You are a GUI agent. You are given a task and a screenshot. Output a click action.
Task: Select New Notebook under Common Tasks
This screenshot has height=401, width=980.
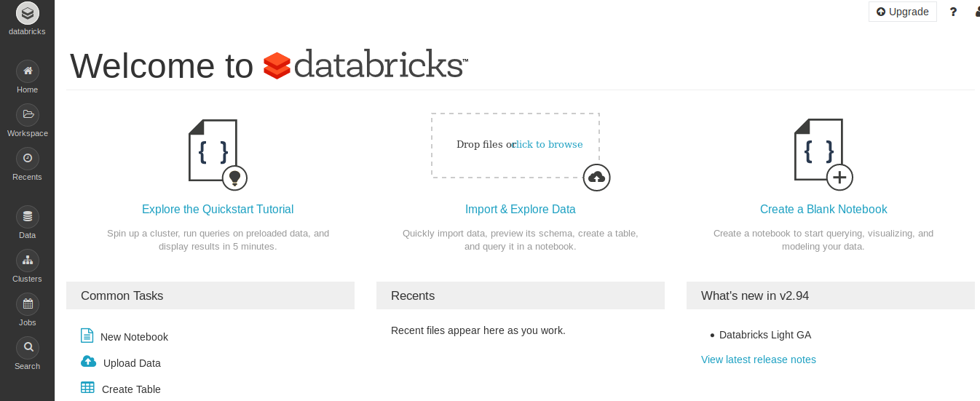click(134, 337)
